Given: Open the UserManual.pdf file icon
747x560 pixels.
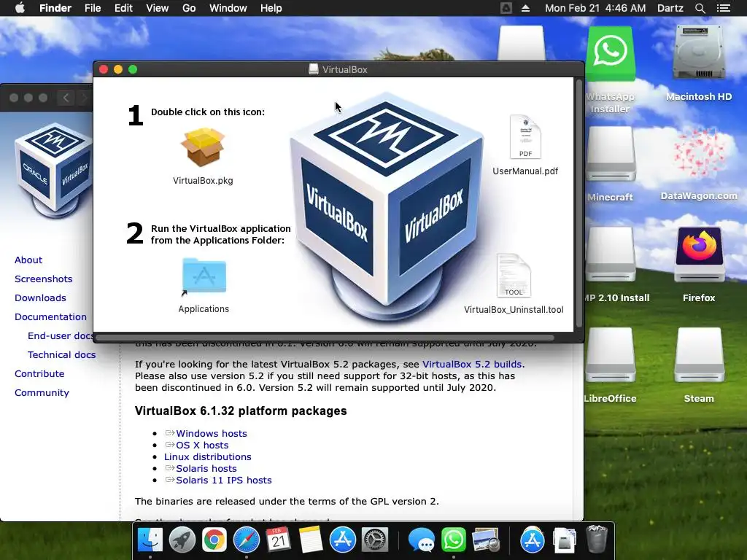Looking at the screenshot, I should pyautogui.click(x=525, y=136).
